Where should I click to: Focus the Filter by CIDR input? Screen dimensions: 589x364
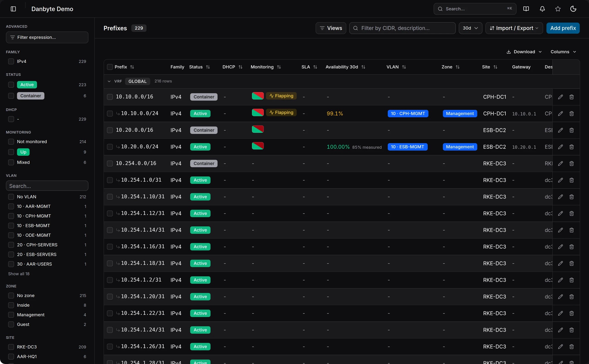(x=402, y=28)
